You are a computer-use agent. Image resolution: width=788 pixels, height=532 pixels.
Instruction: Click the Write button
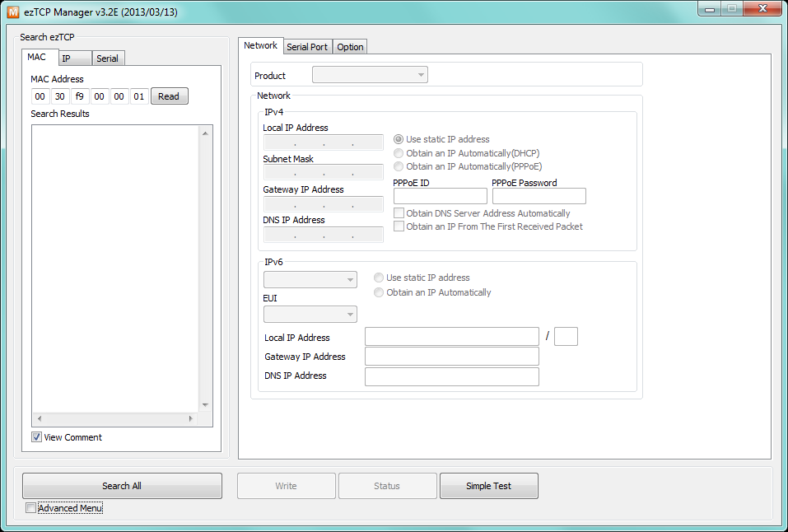point(287,486)
